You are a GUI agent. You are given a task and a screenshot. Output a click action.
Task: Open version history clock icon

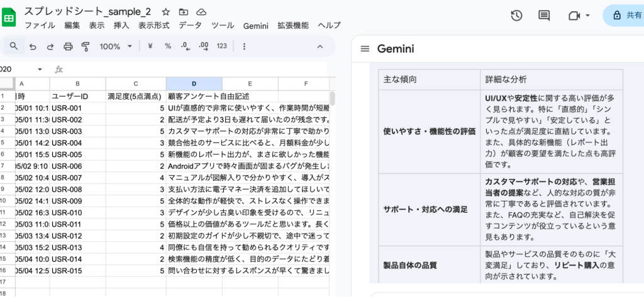point(516,16)
